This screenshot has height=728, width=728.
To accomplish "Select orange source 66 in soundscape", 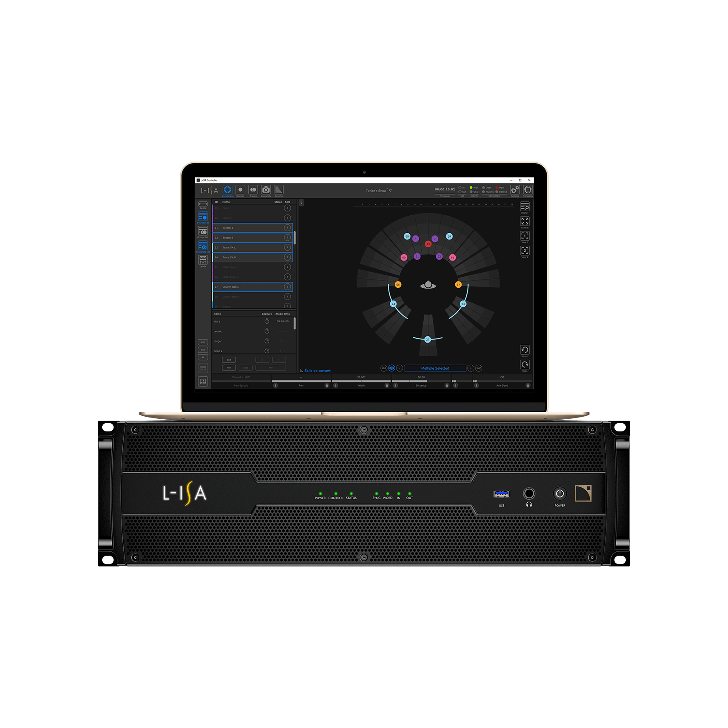I will pos(398,285).
